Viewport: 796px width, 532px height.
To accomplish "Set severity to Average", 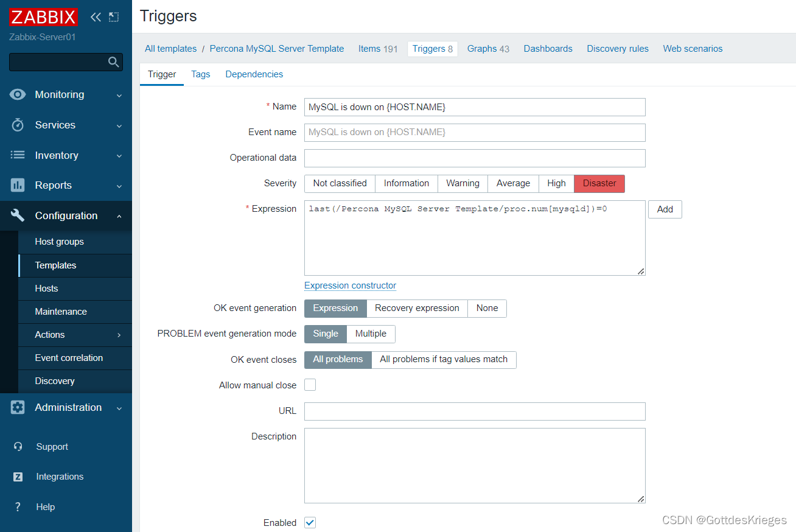I will (x=513, y=184).
